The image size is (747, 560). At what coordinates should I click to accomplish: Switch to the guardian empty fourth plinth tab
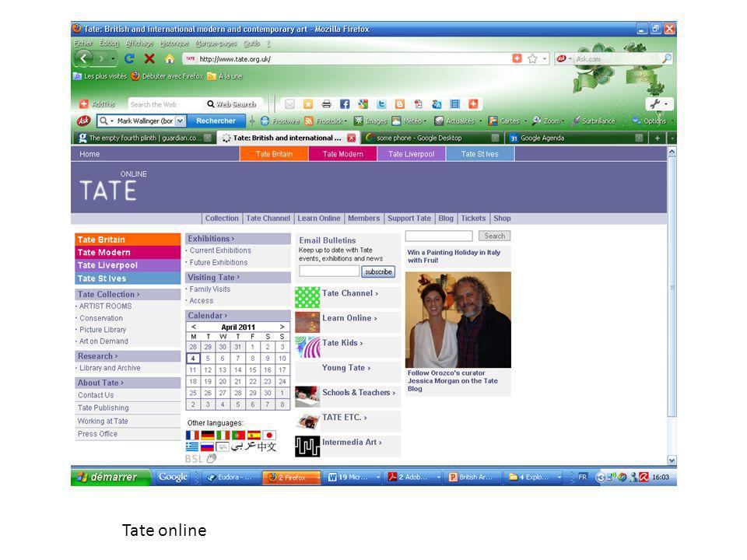[x=145, y=138]
